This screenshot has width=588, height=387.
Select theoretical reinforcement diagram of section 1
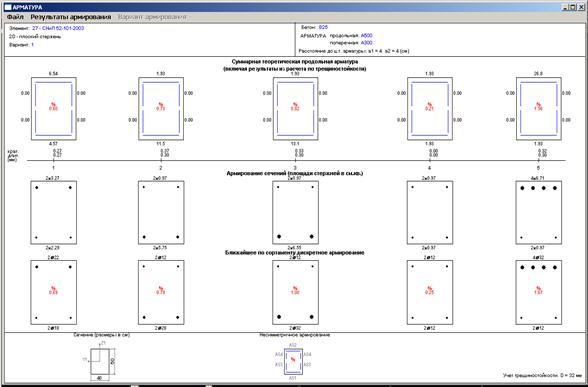(x=54, y=109)
